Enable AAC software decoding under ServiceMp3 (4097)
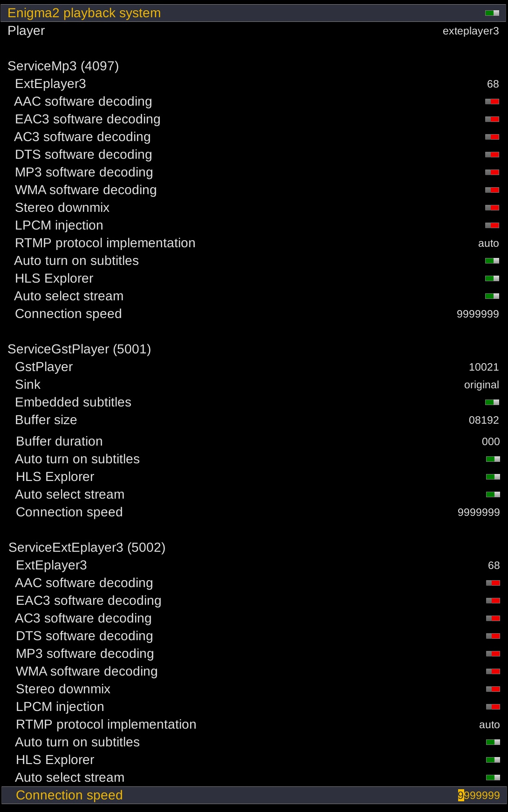Viewport: 508px width, 812px height. click(x=492, y=101)
